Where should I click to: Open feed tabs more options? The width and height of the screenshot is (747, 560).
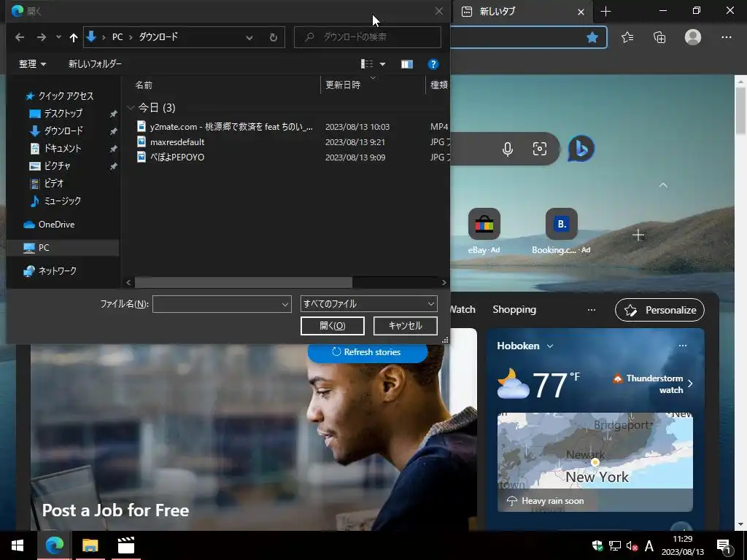[x=591, y=309]
